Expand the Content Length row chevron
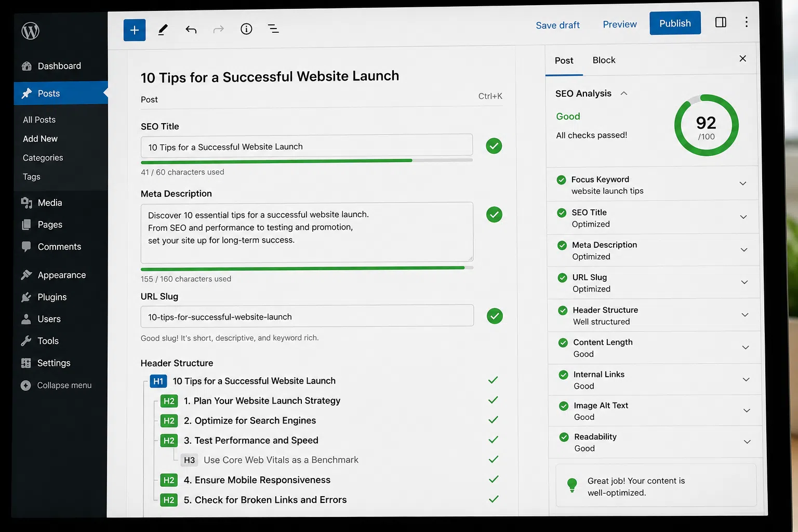 tap(746, 347)
